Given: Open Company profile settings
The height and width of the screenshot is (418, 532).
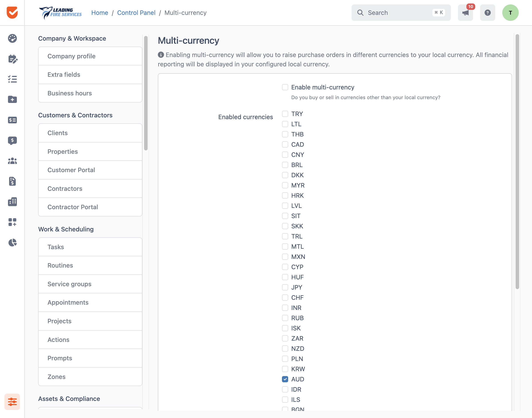Looking at the screenshot, I should [90, 56].
